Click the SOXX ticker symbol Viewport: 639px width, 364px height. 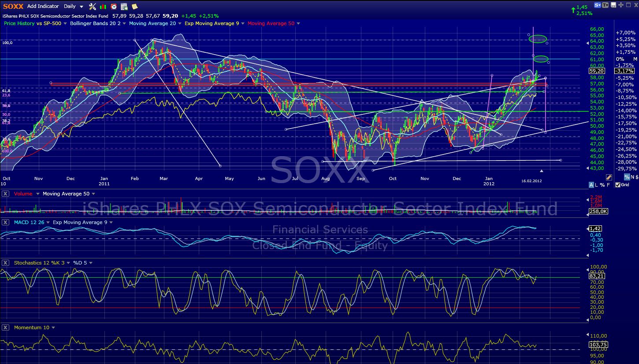click(x=13, y=7)
